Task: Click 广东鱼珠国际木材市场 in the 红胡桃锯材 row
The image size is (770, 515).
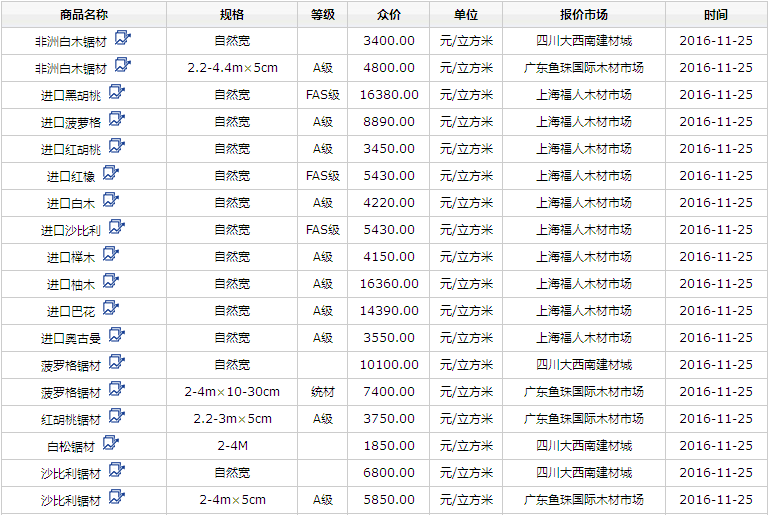Action: click(x=584, y=419)
